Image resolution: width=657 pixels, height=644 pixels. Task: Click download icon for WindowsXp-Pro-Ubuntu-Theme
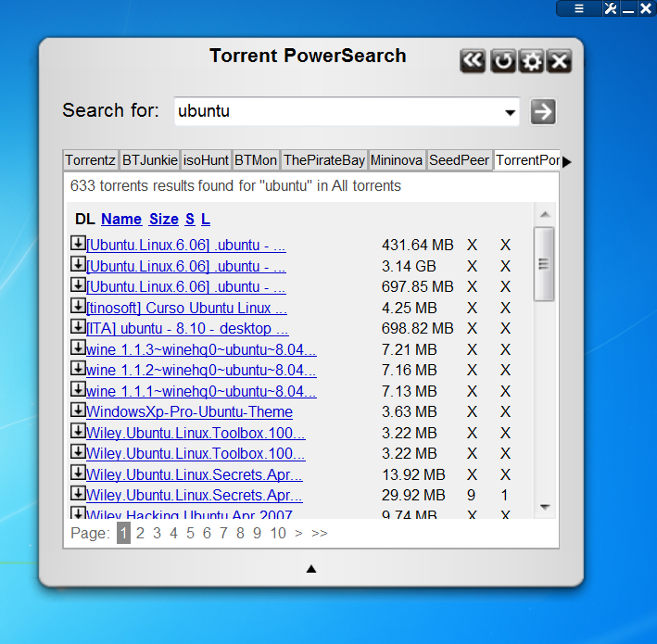coord(78,410)
